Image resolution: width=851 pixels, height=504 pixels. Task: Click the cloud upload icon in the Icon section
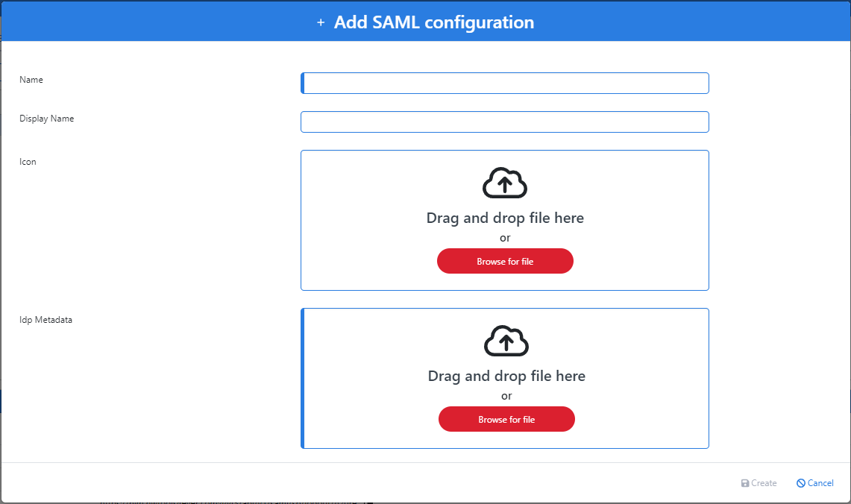(x=505, y=183)
